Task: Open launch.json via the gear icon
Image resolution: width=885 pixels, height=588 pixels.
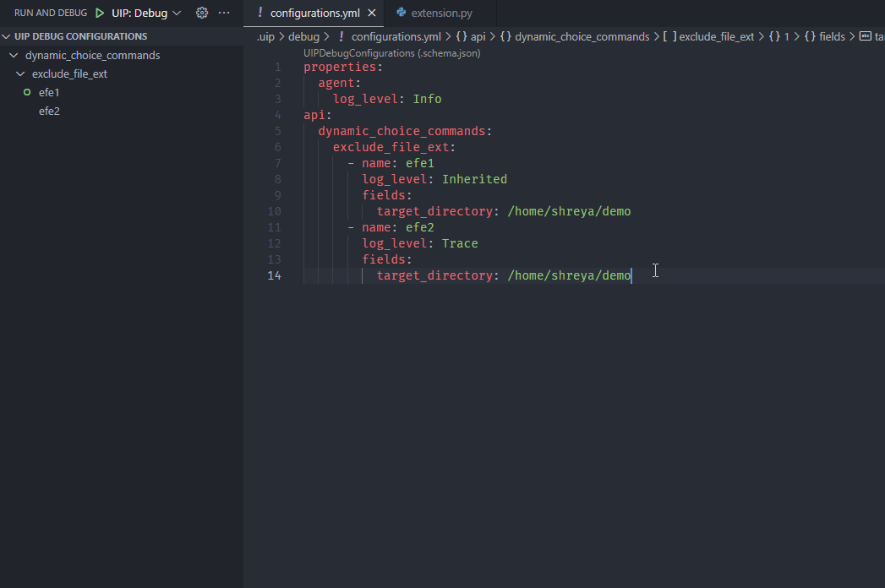Action: point(201,14)
